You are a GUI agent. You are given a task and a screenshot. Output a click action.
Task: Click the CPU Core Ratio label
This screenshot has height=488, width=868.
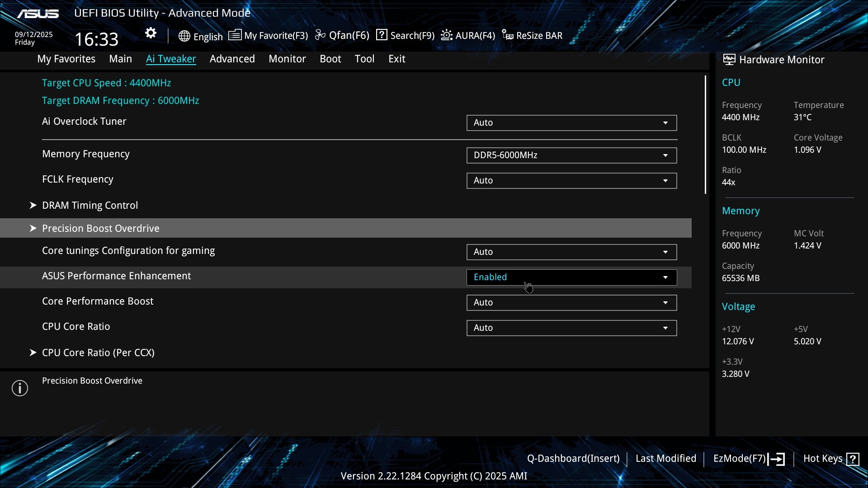[76, 327]
